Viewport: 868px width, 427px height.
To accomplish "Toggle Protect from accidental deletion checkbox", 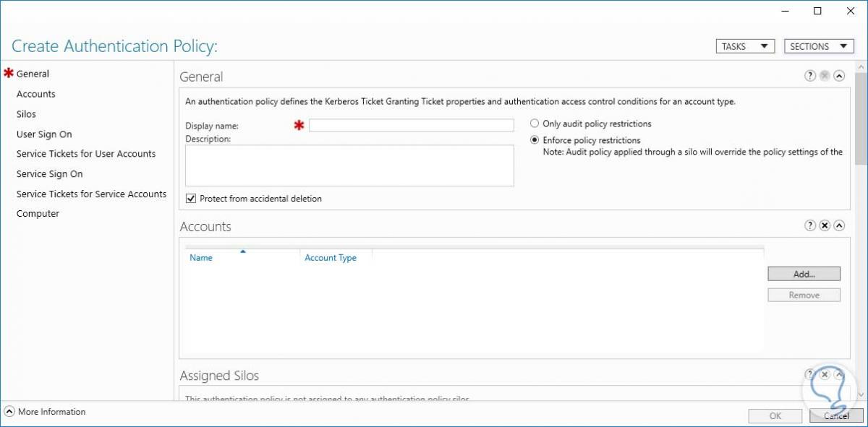I will click(191, 199).
